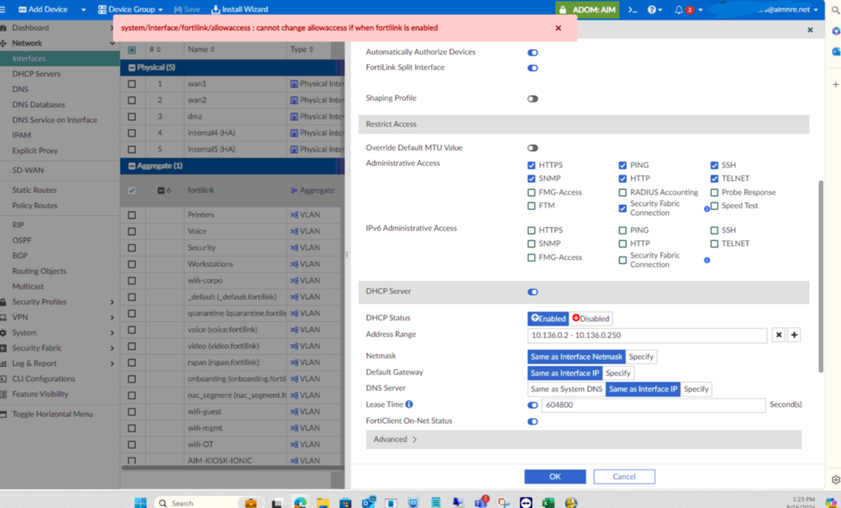
Task: Expand the VPN sidebar section
Action: 112,318
